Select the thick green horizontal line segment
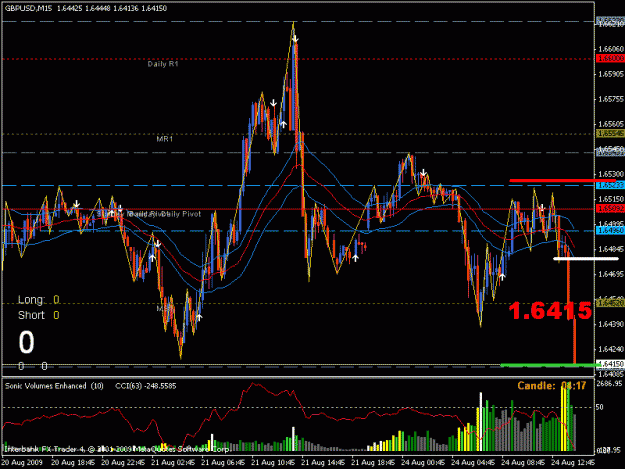Image resolution: width=625 pixels, height=469 pixels. [549, 365]
